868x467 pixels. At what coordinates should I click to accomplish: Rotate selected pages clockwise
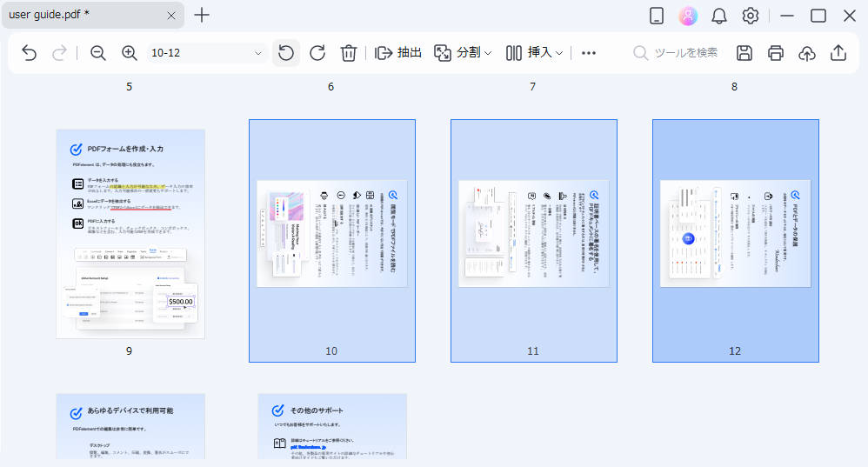[317, 53]
